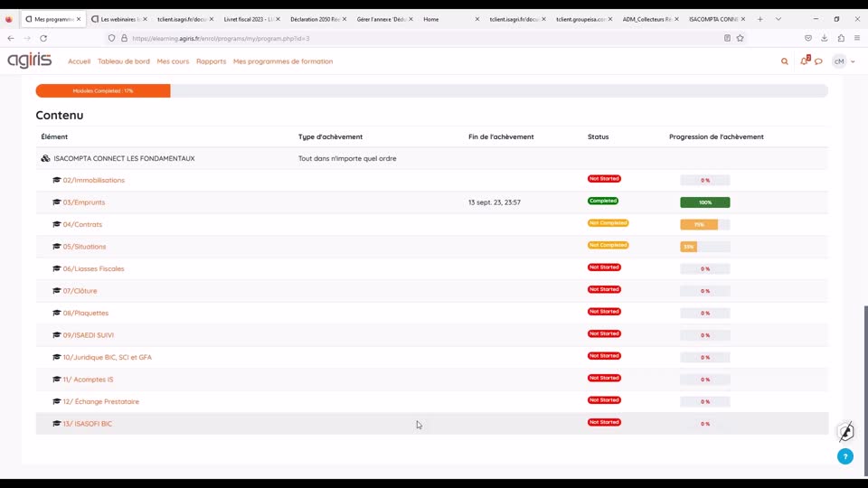Click the 100% progress bar for Emprunts

tap(704, 202)
